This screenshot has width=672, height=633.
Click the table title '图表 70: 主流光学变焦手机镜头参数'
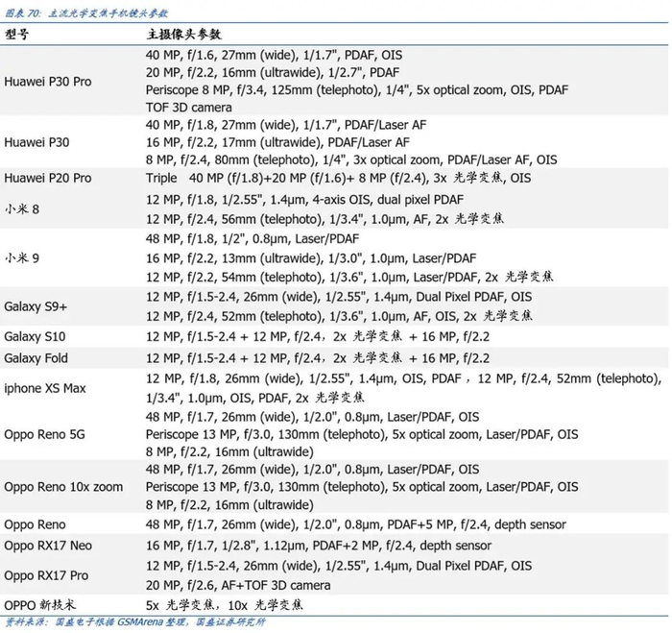tap(86, 13)
